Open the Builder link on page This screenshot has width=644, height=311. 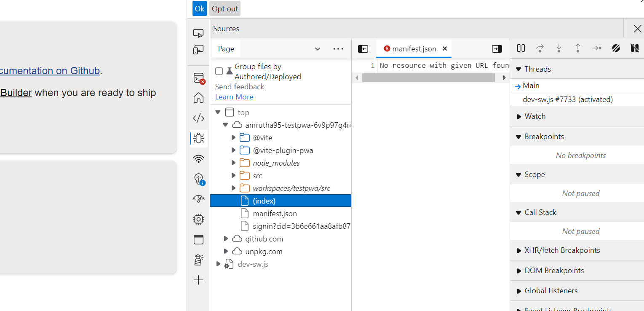(x=16, y=93)
